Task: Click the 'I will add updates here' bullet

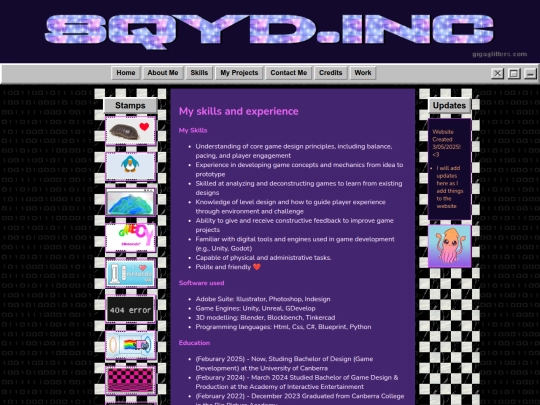Action: [x=450, y=187]
